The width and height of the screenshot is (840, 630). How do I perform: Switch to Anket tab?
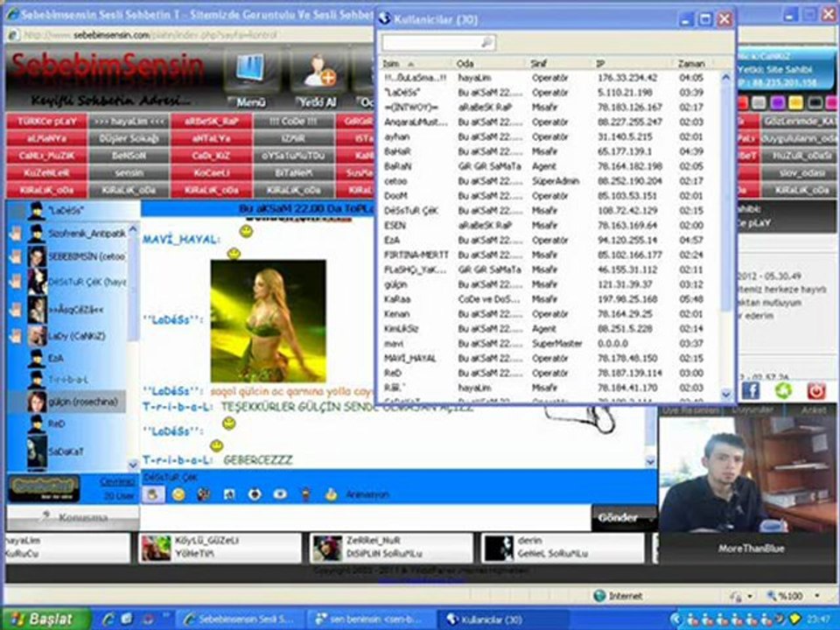point(813,410)
